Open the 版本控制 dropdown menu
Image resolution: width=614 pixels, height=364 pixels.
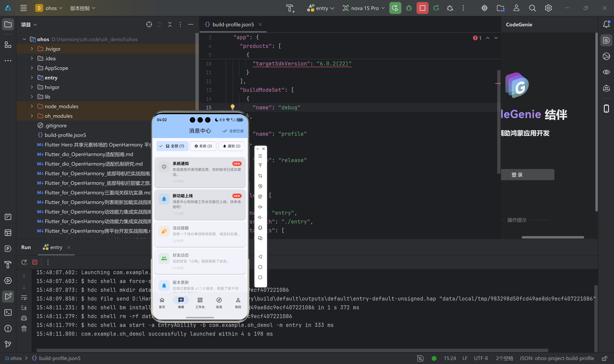(x=83, y=8)
